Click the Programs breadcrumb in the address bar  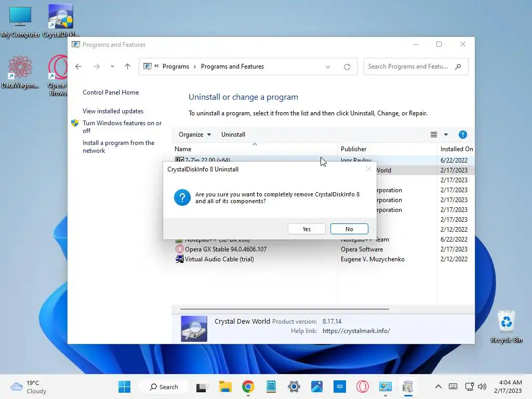click(x=176, y=66)
